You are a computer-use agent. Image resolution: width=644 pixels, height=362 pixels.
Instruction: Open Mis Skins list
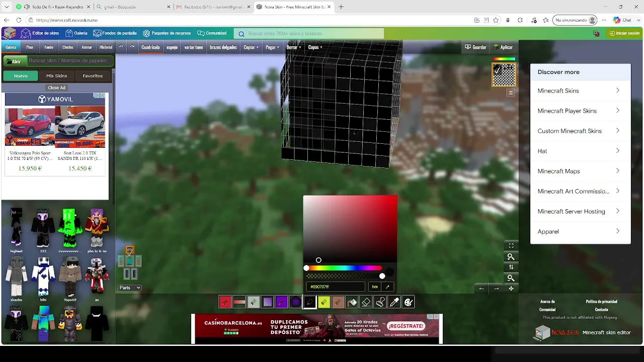(57, 76)
